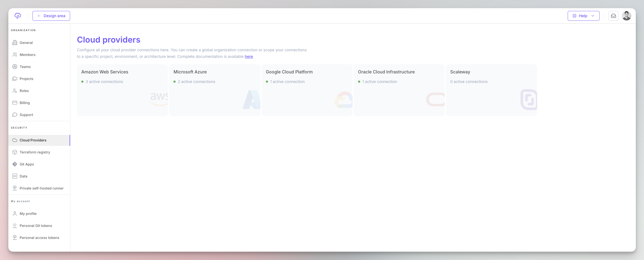Open My profile label
The image size is (644, 260).
point(28,214)
